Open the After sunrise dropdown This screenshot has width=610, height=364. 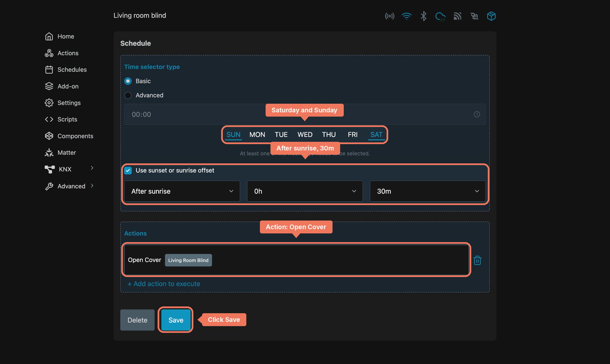(182, 191)
